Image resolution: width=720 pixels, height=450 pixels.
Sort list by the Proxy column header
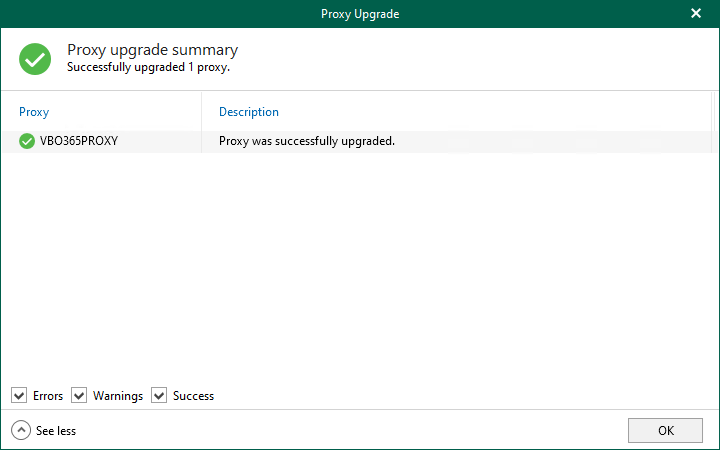[x=34, y=112]
